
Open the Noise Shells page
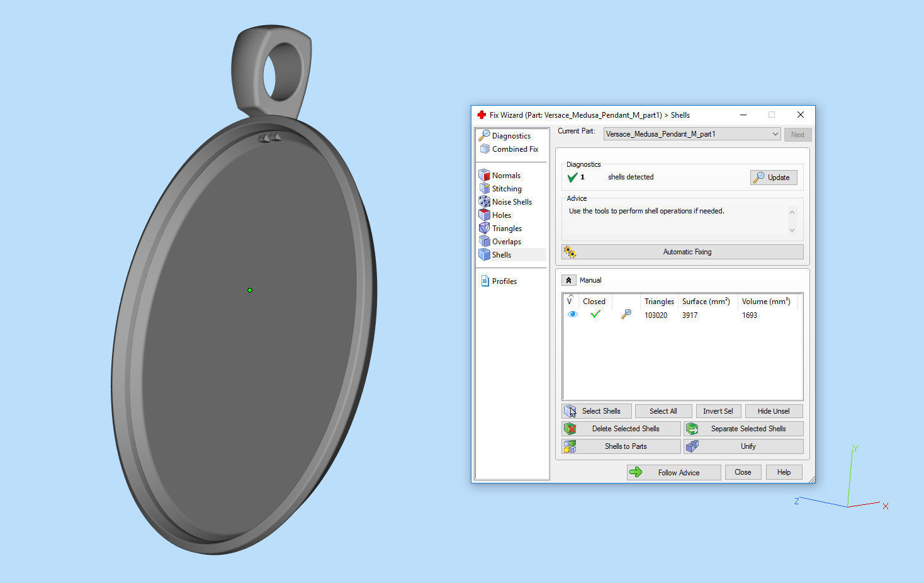[x=511, y=202]
